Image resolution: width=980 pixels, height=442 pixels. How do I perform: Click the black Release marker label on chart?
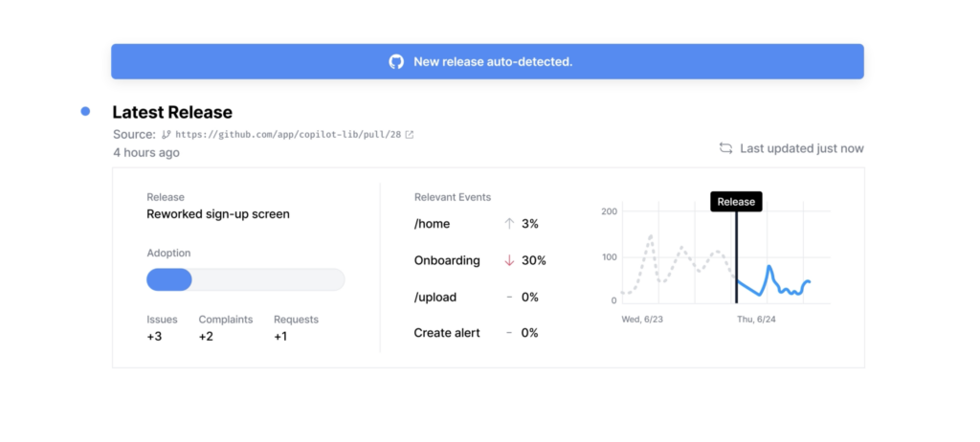pos(736,202)
